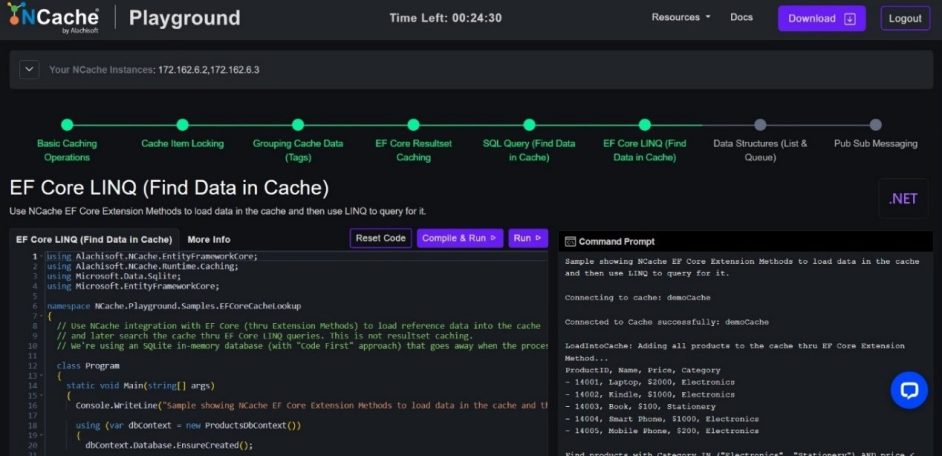The width and height of the screenshot is (942, 456).
Task: Click the Command Prompt terminal icon
Action: click(x=570, y=242)
